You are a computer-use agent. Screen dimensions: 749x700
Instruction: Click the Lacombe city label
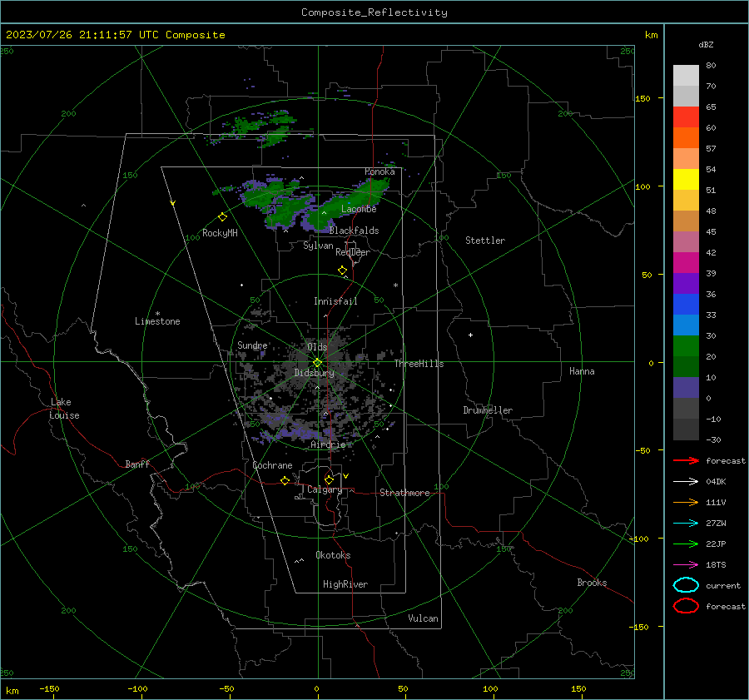coord(359,209)
